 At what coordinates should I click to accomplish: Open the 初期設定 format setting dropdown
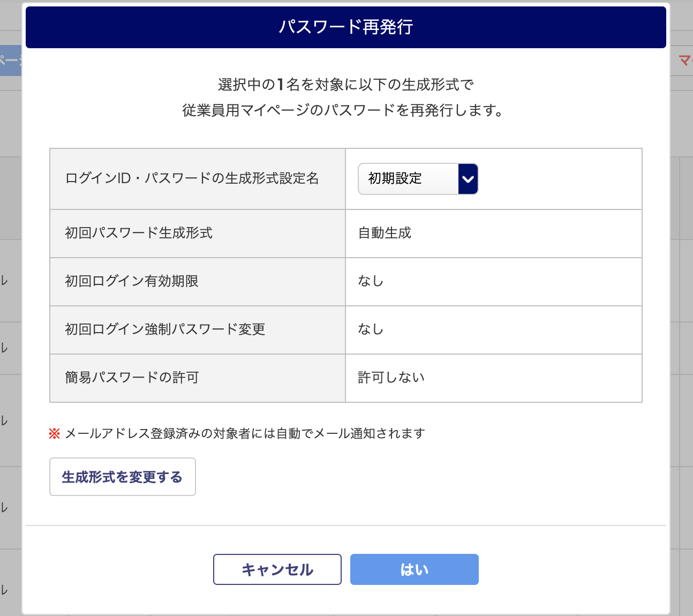pyautogui.click(x=418, y=179)
